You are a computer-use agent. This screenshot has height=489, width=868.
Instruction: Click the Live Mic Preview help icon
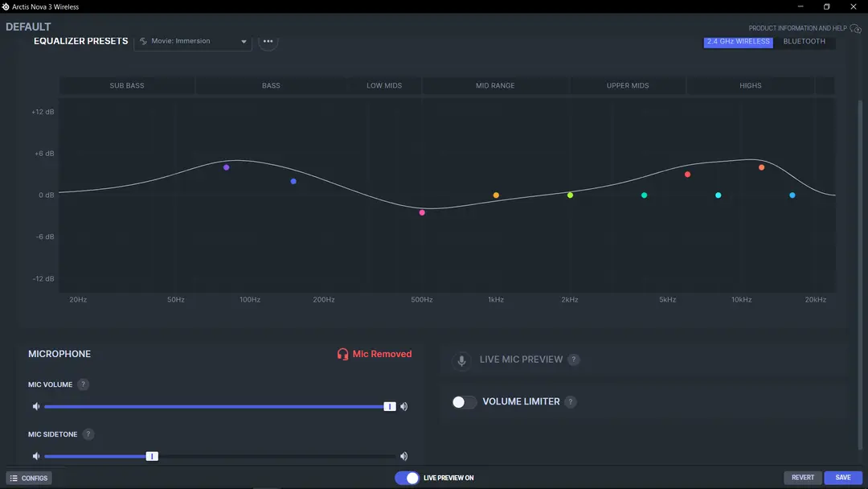coord(574,360)
